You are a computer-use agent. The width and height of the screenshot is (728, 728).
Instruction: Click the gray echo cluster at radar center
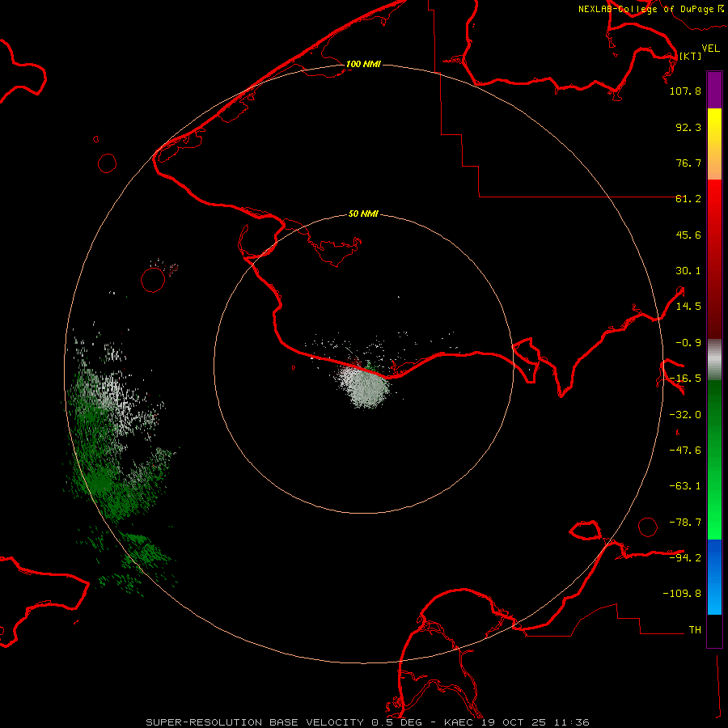click(x=365, y=387)
